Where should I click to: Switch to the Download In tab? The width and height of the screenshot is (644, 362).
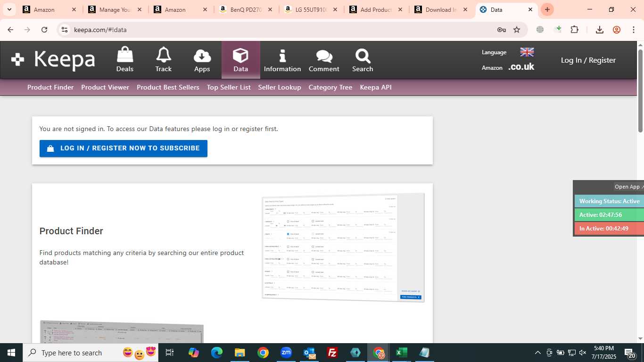[x=441, y=9]
